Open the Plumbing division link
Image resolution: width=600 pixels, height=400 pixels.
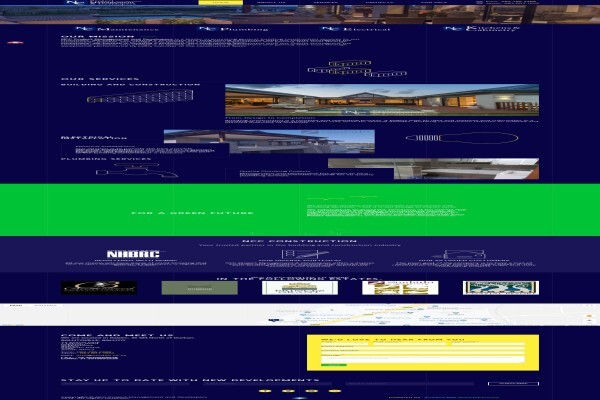click(233, 29)
